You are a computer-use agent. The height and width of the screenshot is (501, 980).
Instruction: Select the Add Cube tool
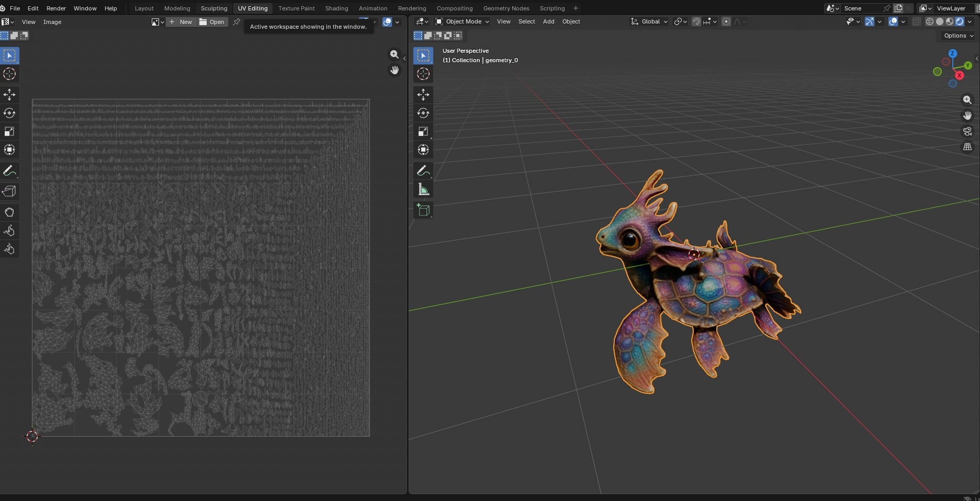point(423,210)
